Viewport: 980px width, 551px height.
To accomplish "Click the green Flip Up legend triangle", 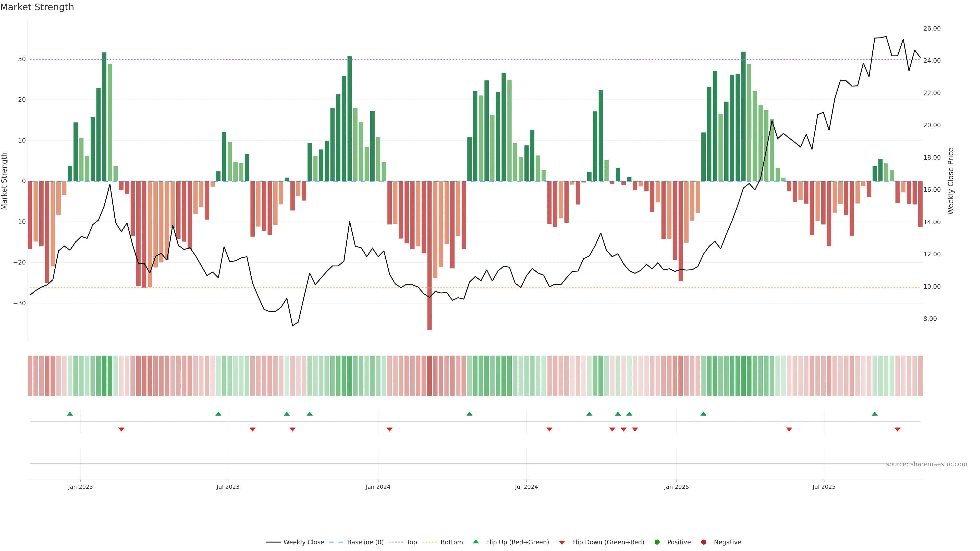I will click(475, 542).
